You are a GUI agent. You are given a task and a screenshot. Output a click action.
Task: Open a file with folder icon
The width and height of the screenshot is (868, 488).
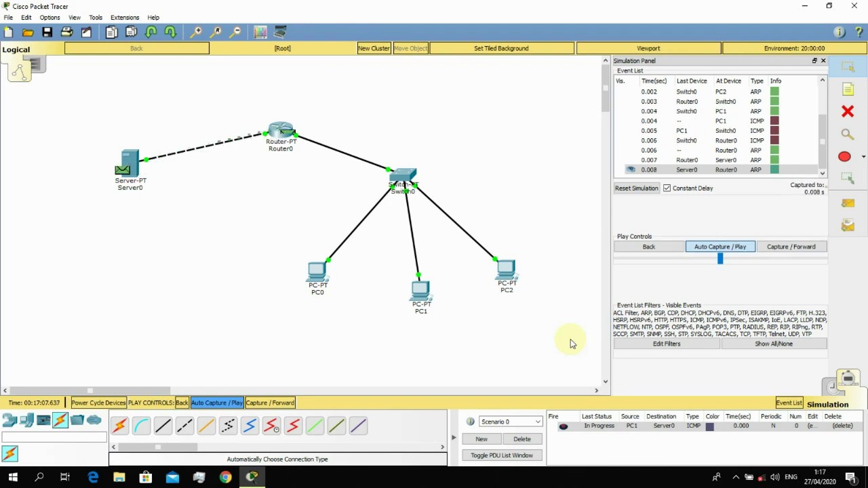point(28,32)
